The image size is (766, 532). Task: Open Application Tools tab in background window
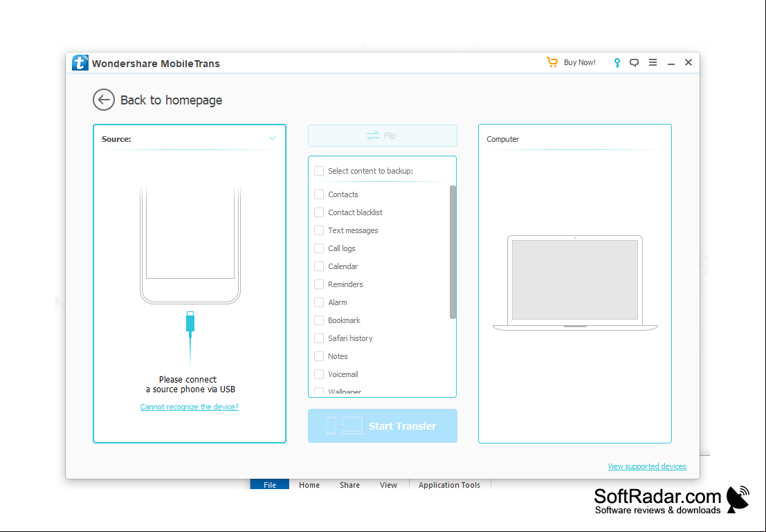449,485
